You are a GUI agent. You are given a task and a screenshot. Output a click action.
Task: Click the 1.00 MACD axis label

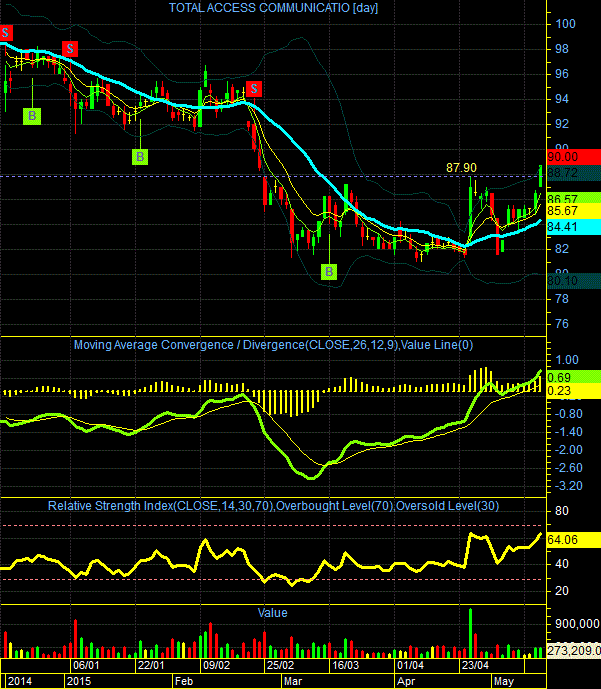[x=567, y=360]
